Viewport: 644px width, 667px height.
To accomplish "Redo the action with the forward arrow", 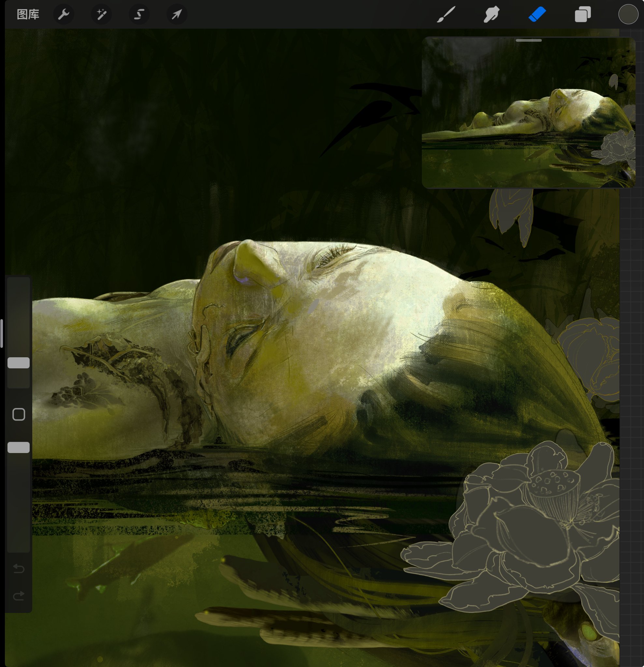I will 19,596.
